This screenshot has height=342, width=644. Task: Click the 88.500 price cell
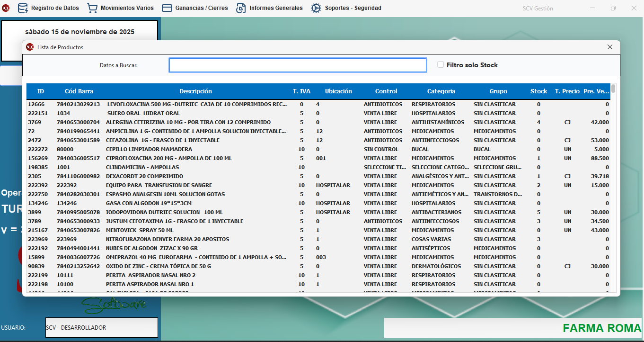point(599,158)
